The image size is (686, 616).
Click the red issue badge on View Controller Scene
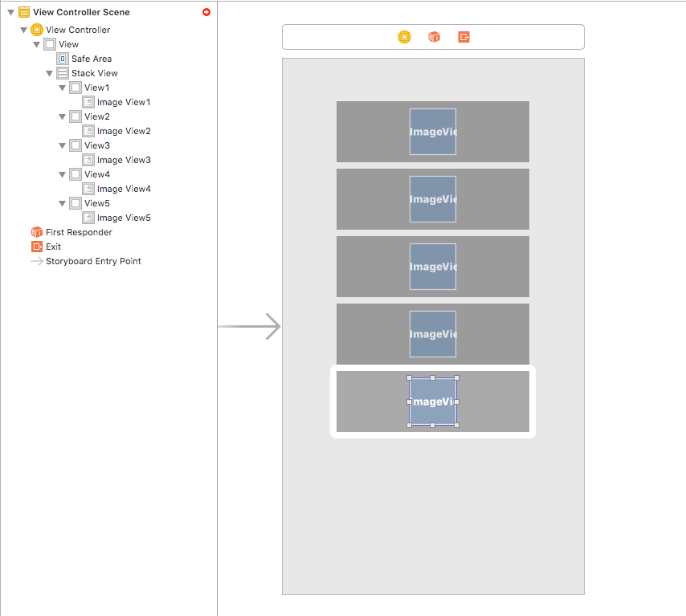click(x=206, y=11)
